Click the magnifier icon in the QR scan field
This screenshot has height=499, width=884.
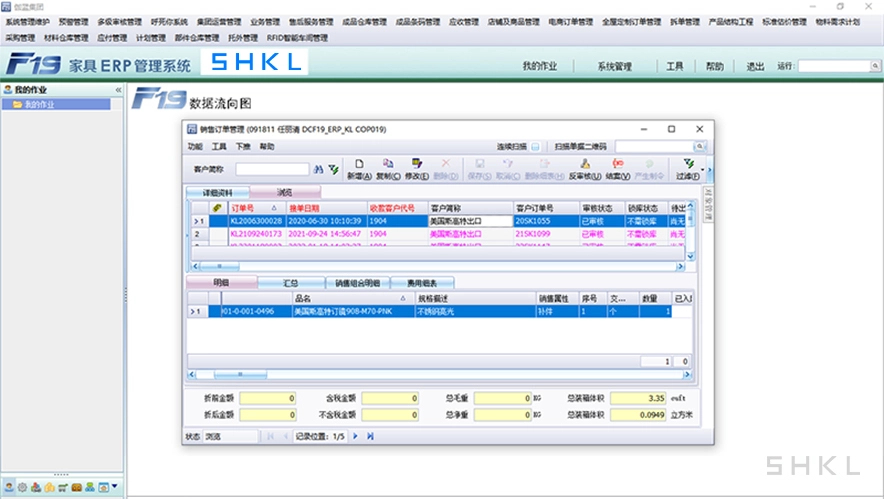point(700,147)
